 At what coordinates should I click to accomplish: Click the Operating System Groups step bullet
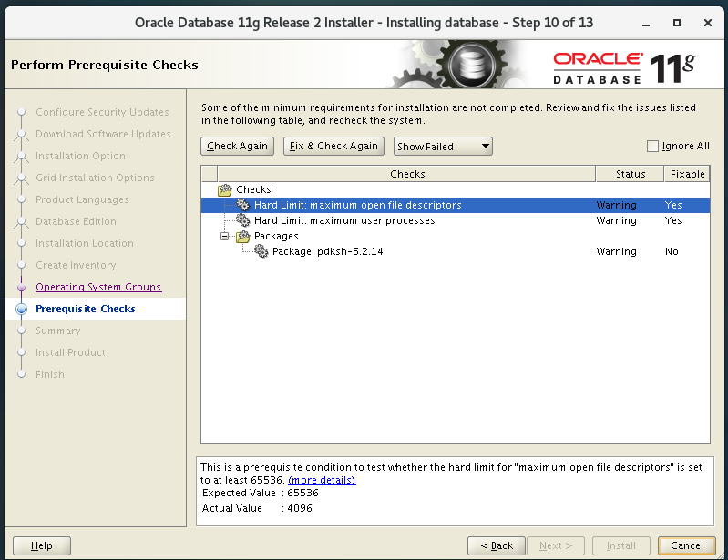coord(21,287)
